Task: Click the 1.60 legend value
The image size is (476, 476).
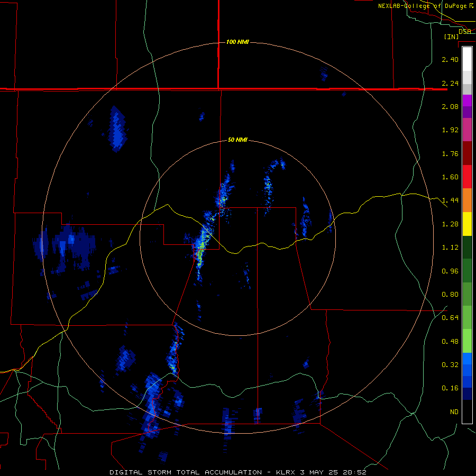Action: 450,177
